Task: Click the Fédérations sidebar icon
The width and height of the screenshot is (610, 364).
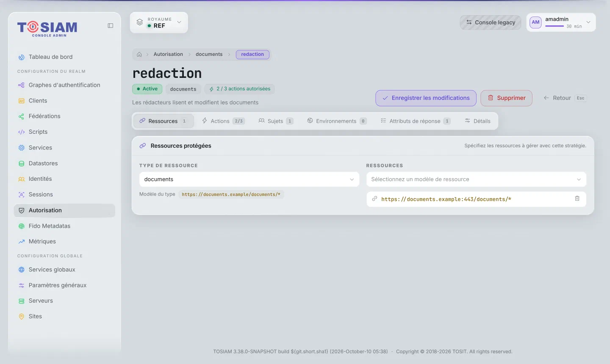Action: click(22, 116)
